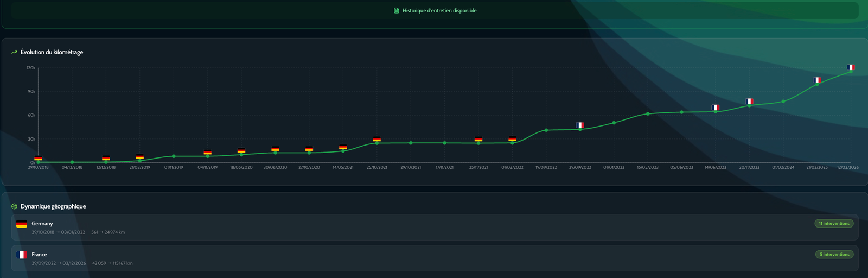Click the document icon beside Historique d'entretien disponible
The height and width of the screenshot is (278, 868).
point(397,11)
